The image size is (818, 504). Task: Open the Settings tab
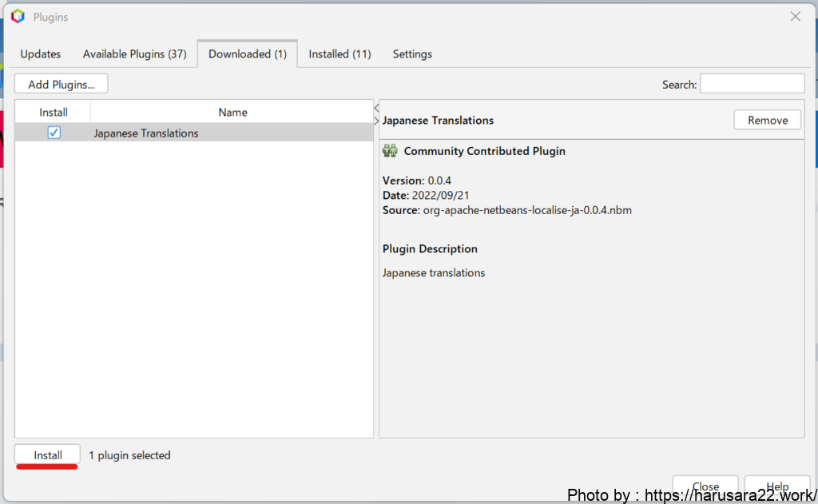click(412, 54)
